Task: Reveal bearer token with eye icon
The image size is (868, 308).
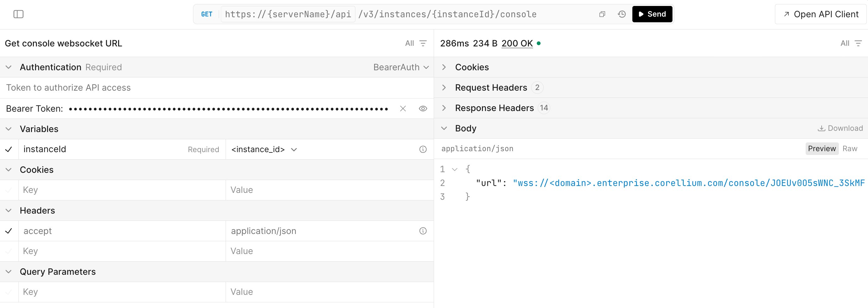Action: (423, 109)
